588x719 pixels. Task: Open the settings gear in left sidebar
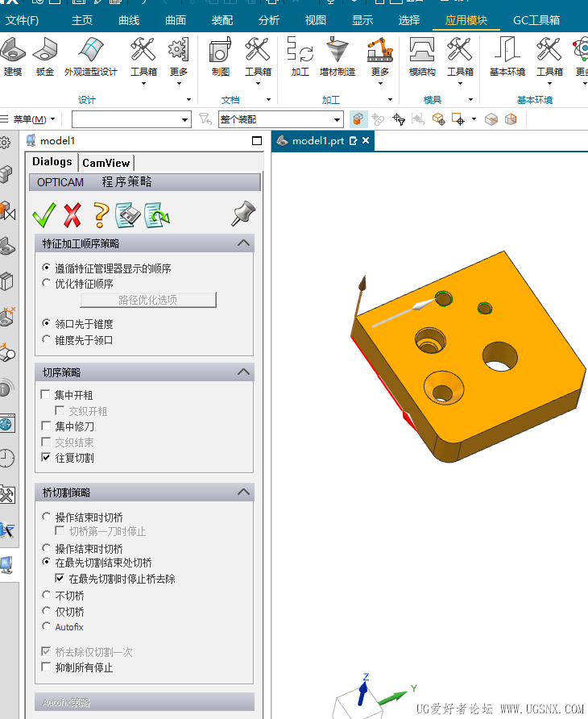coord(5,143)
